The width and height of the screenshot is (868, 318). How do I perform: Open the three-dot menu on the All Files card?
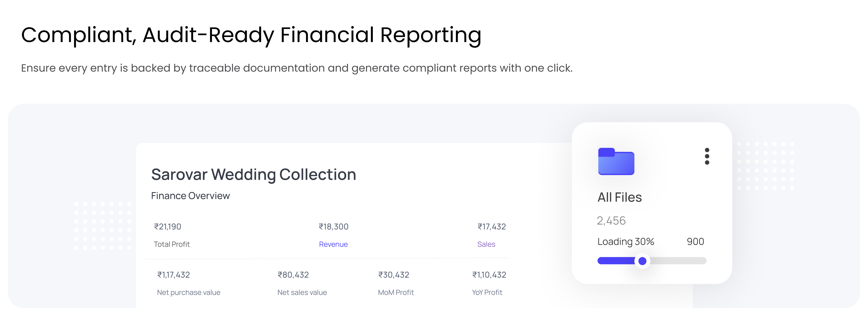707,156
